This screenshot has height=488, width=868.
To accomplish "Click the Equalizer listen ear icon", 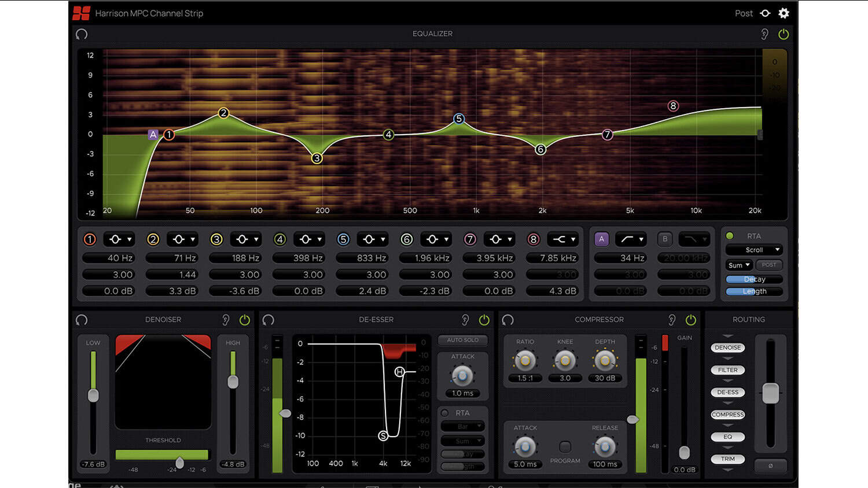I will [x=764, y=34].
